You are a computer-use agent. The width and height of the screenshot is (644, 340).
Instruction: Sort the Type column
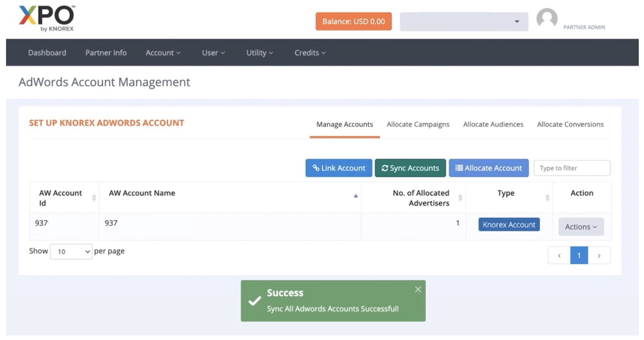tap(547, 197)
